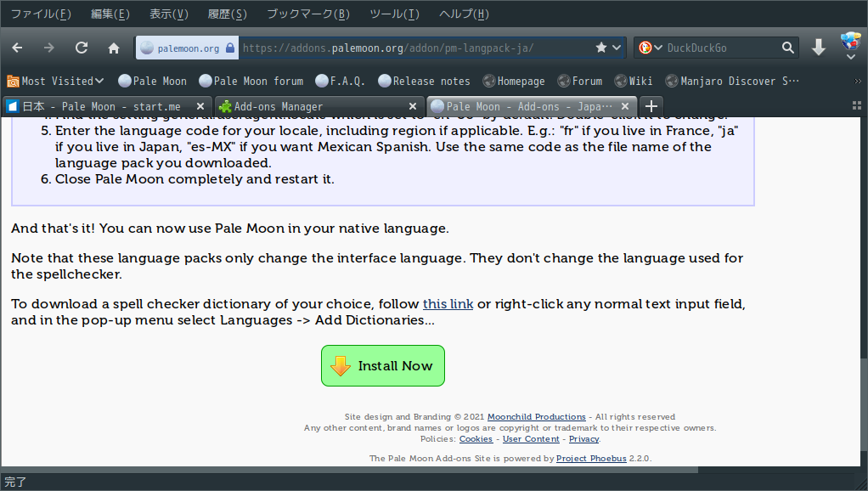Image resolution: width=868 pixels, height=491 pixels.
Task: Select the Pale Moon Add-ons Japanese tab
Action: [532, 106]
